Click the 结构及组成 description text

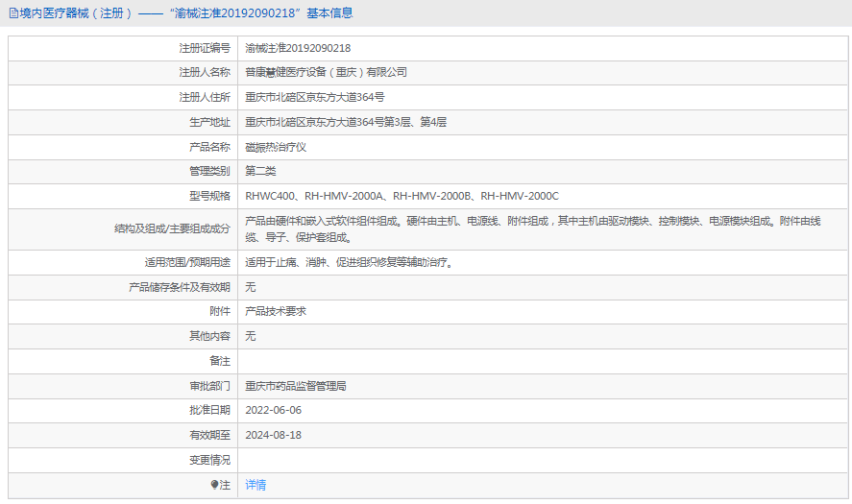click(532, 228)
